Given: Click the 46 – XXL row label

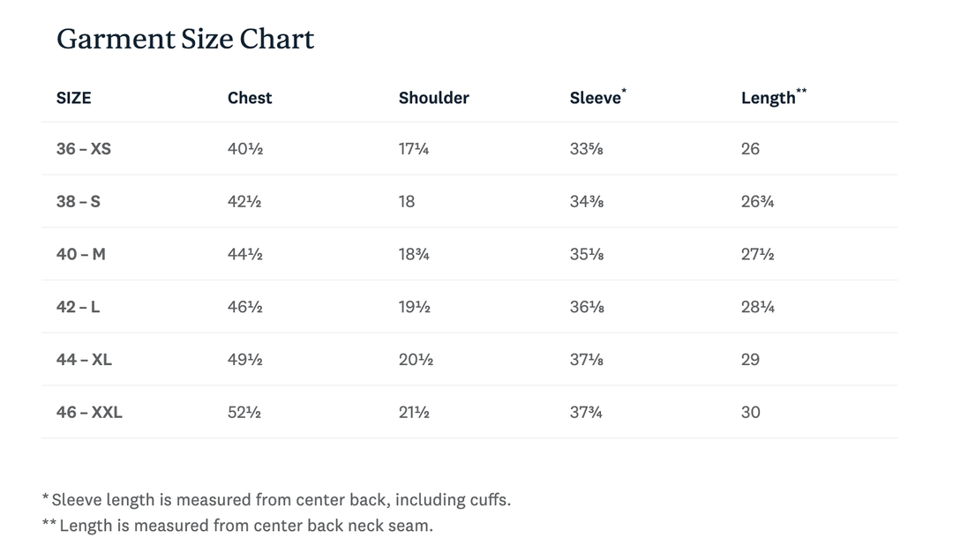Looking at the screenshot, I should pyautogui.click(x=89, y=412).
